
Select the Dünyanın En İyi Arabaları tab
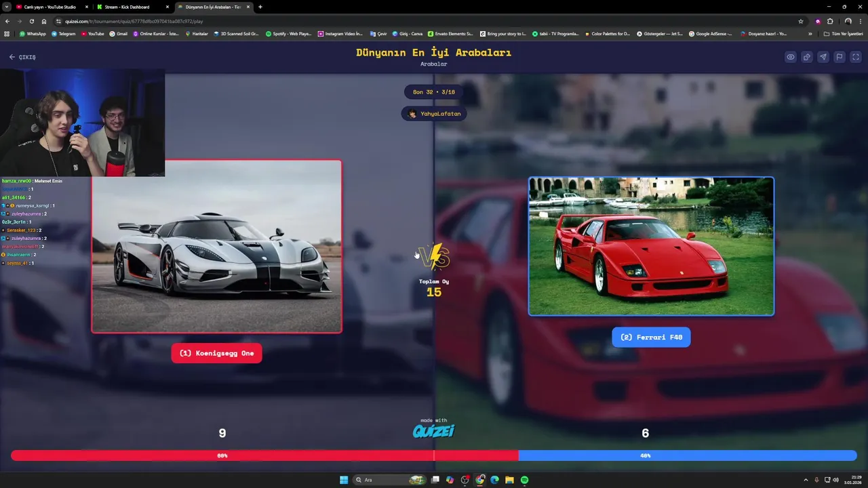click(214, 7)
